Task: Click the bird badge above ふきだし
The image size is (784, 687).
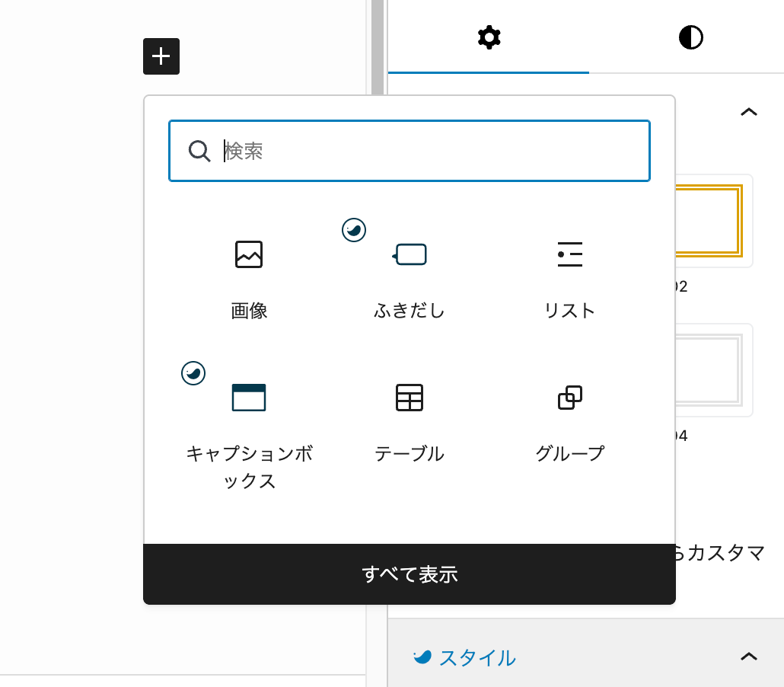Action: (x=354, y=229)
